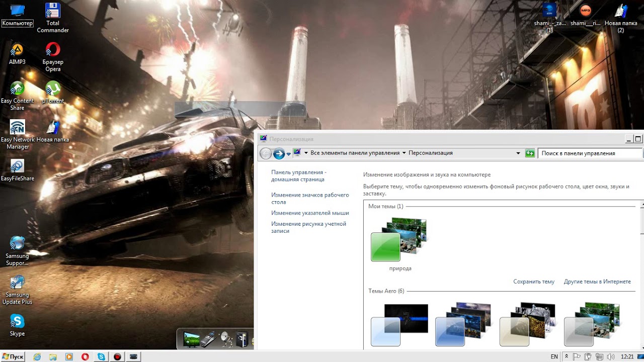This screenshot has height=362, width=644.
Task: Open the EasyFileShare desktop icon
Action: click(x=17, y=170)
